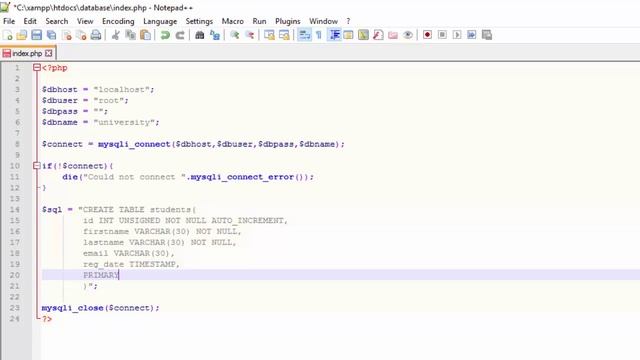640x360 pixels.
Task: Open the Plugins menu
Action: point(288,21)
